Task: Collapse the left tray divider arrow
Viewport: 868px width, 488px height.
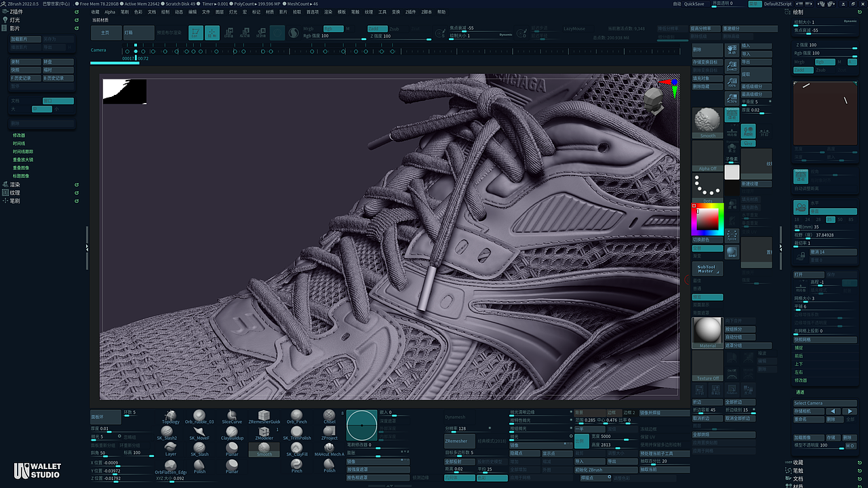Action: [x=87, y=248]
